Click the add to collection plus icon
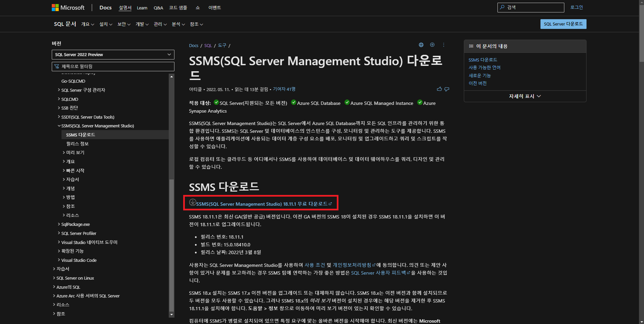Image resolution: width=644 pixels, height=324 pixels. tap(432, 45)
